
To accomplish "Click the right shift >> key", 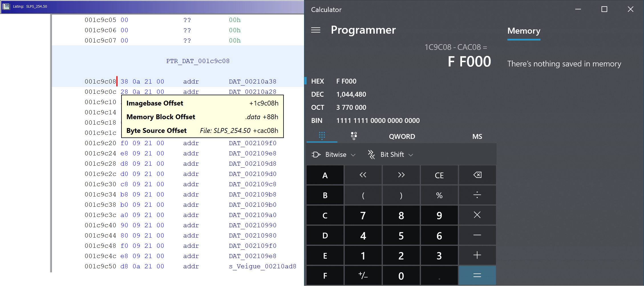I will [401, 175].
